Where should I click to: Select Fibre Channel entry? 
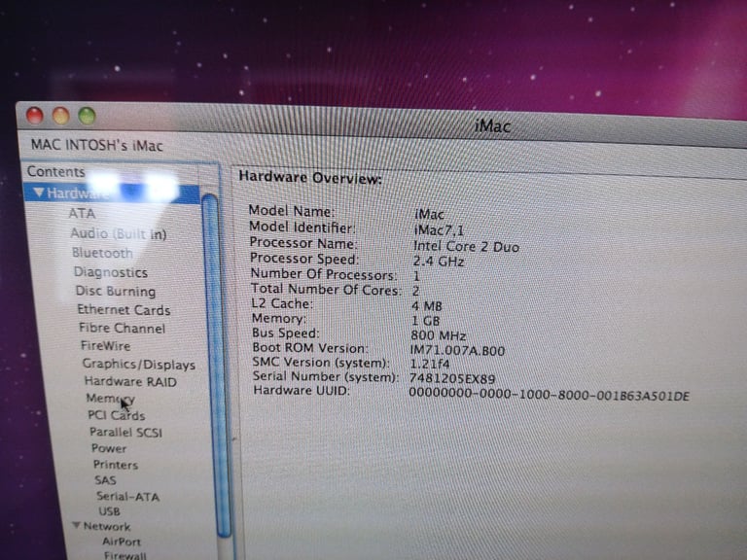(x=122, y=328)
